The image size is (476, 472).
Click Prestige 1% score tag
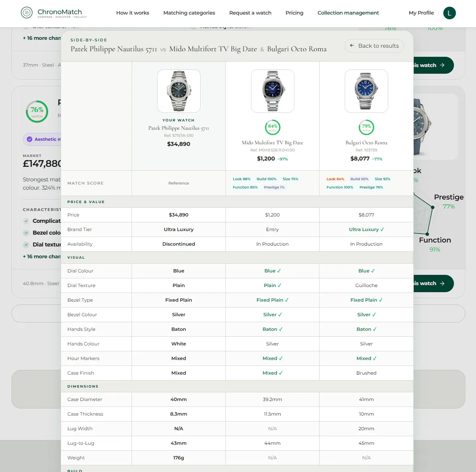[274, 187]
